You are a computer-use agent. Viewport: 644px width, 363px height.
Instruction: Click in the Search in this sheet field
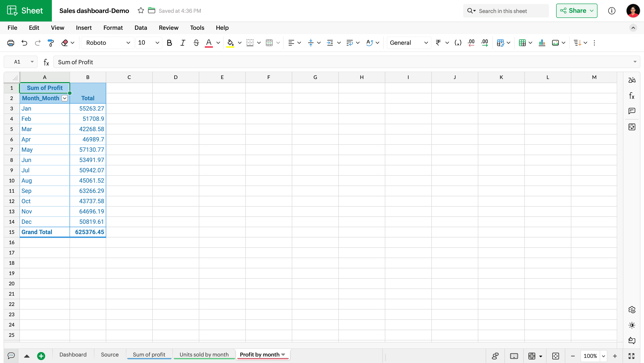[506, 11]
